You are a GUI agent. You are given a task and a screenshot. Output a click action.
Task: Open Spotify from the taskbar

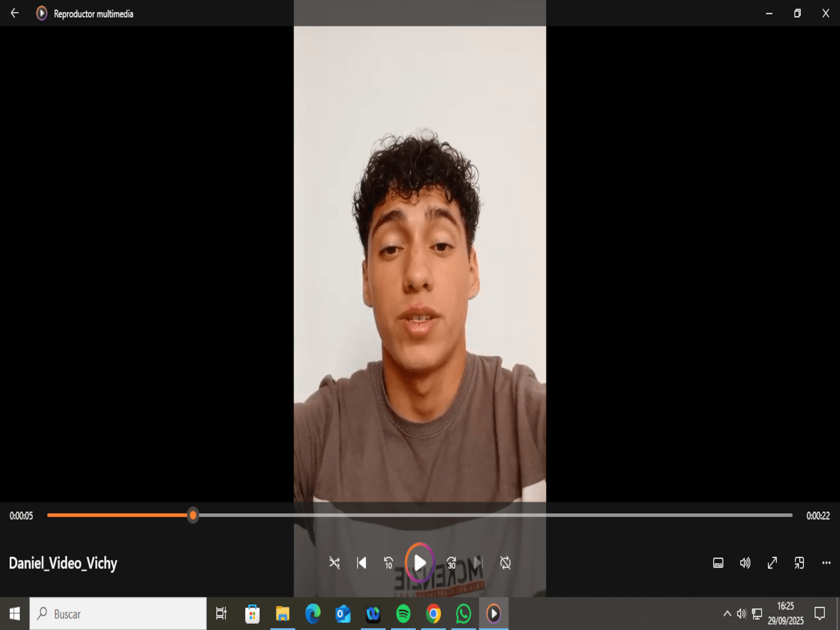coord(403,614)
